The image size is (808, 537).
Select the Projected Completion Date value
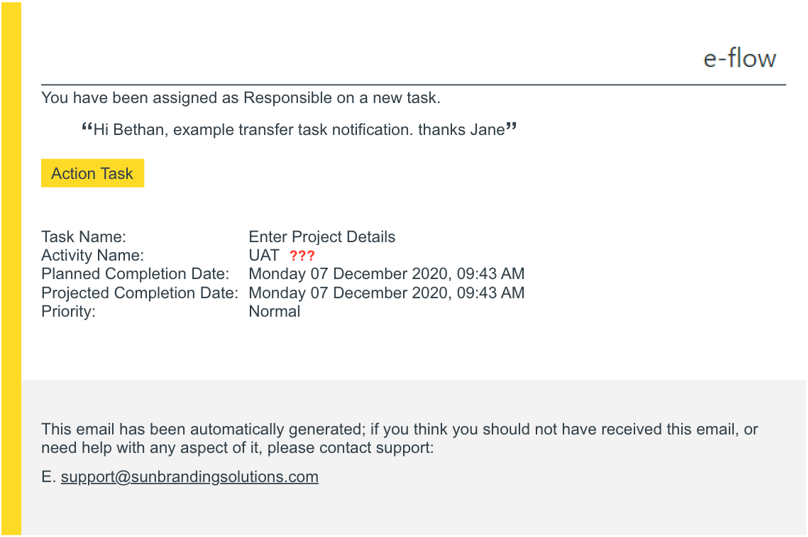tap(386, 293)
